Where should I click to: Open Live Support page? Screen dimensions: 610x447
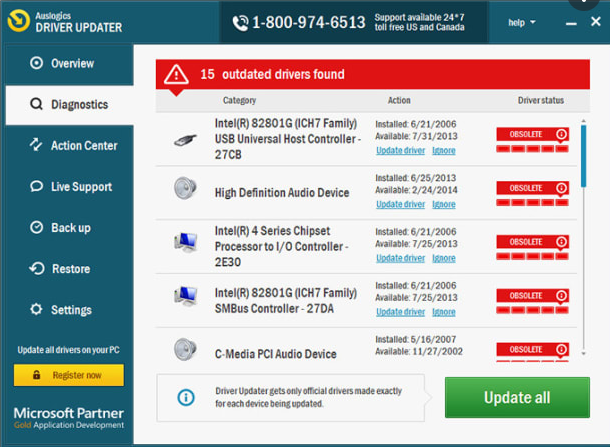pyautogui.click(x=70, y=187)
